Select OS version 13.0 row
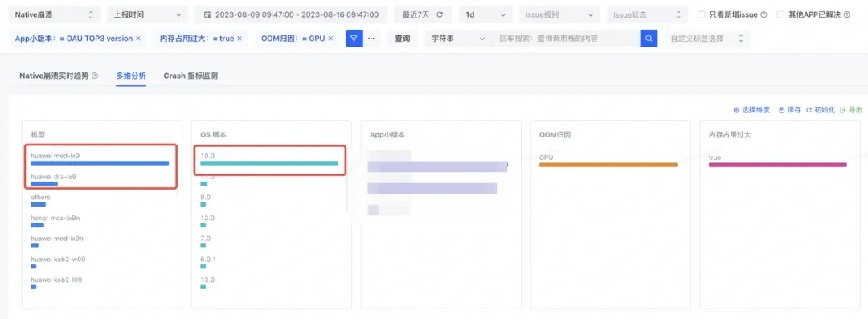This screenshot has width=868, height=319. click(207, 280)
